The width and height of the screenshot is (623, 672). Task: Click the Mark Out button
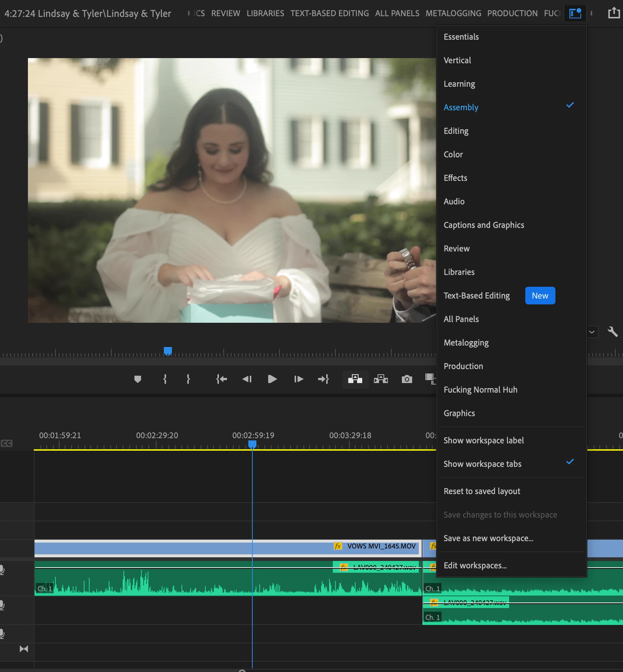[188, 379]
